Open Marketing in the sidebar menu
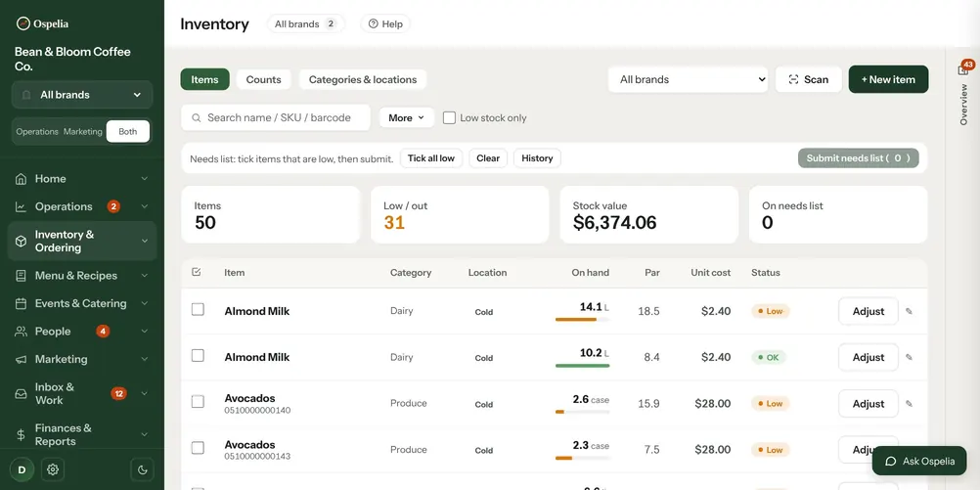This screenshot has width=980, height=490. click(82, 359)
